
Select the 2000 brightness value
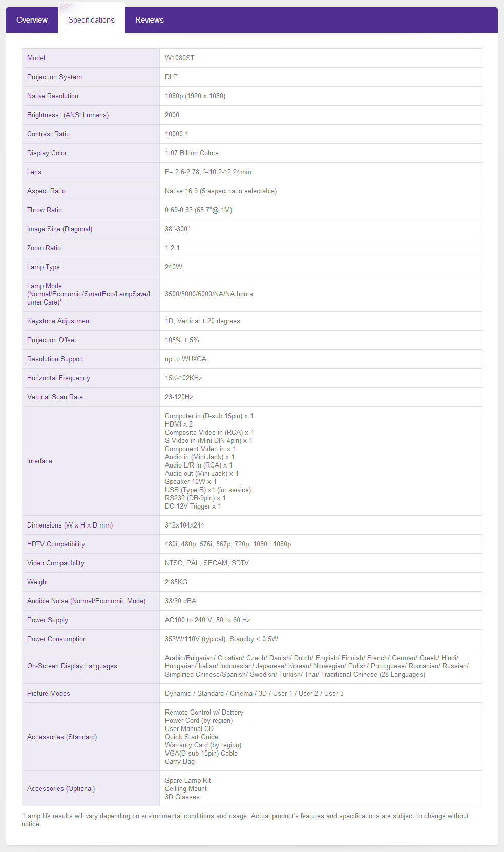tap(172, 115)
